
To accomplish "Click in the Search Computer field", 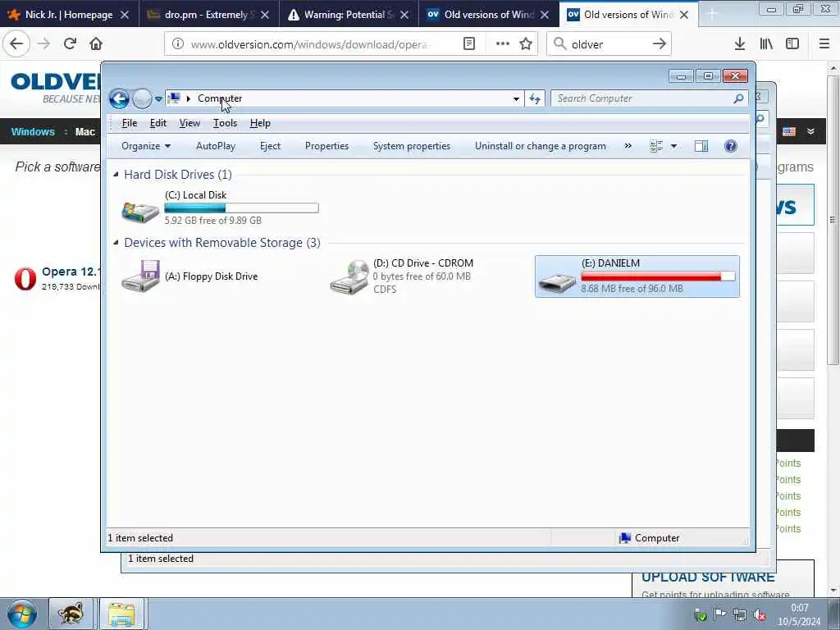I will click(x=643, y=98).
